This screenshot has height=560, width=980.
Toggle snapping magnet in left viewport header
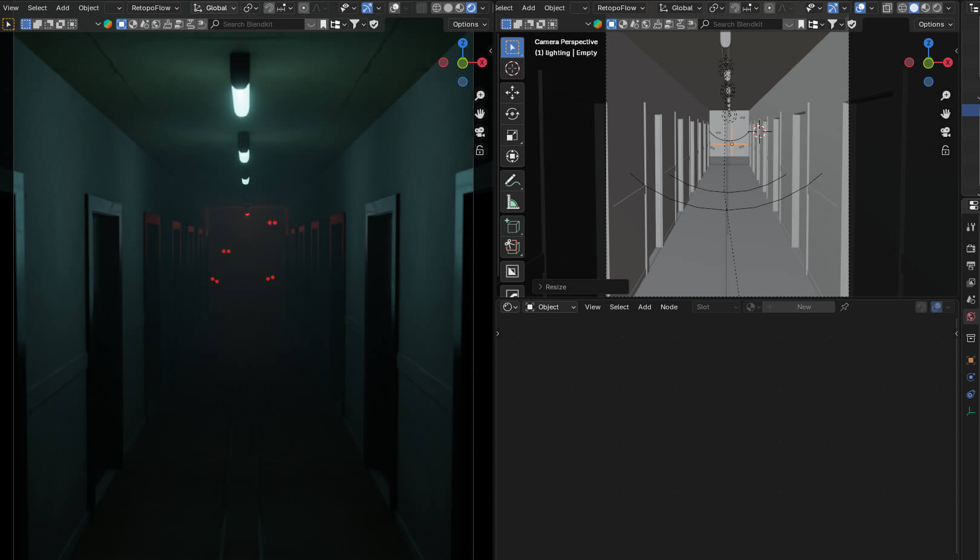click(x=269, y=8)
